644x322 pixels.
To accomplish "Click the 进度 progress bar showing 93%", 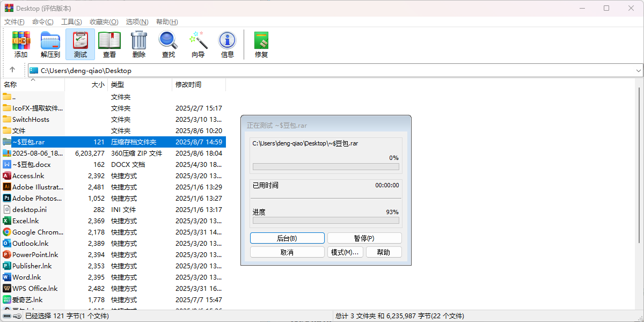I will tap(325, 220).
